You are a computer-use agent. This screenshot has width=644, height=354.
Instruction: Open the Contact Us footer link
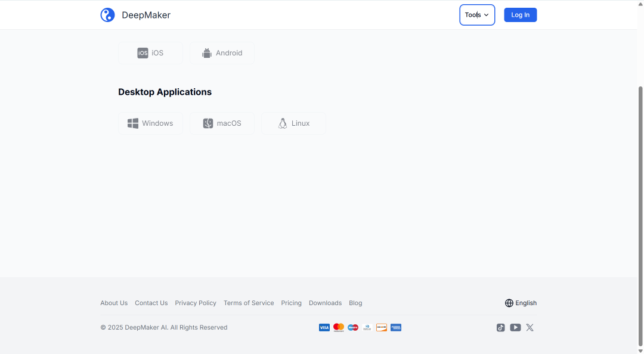pyautogui.click(x=151, y=303)
